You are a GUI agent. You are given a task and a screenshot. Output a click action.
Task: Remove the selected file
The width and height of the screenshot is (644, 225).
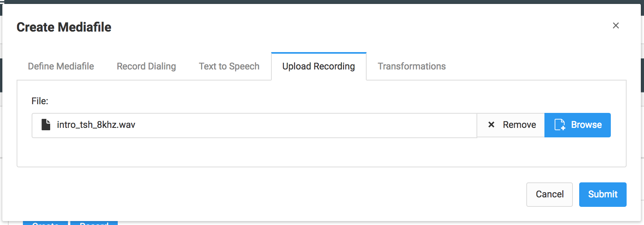click(511, 125)
